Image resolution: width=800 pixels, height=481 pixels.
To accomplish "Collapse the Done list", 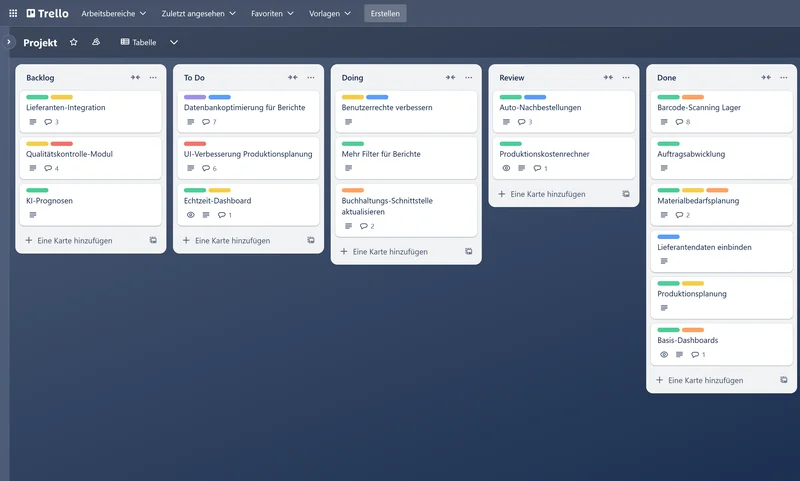I will [766, 78].
